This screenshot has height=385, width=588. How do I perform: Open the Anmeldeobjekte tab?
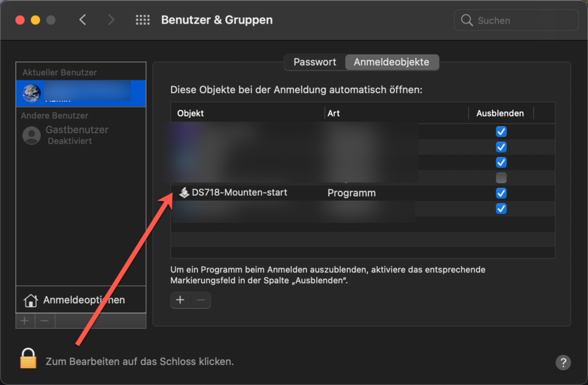tap(392, 62)
